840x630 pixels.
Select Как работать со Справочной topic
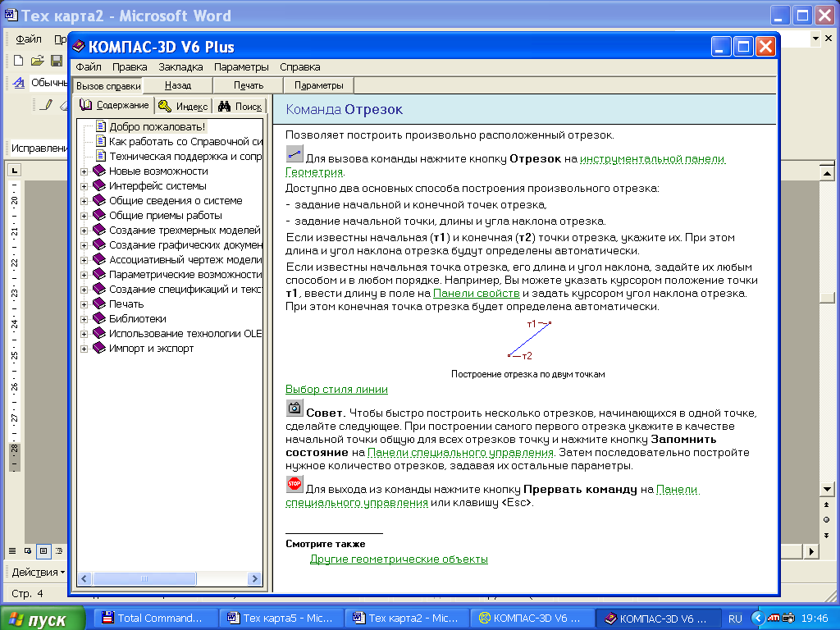tap(186, 141)
